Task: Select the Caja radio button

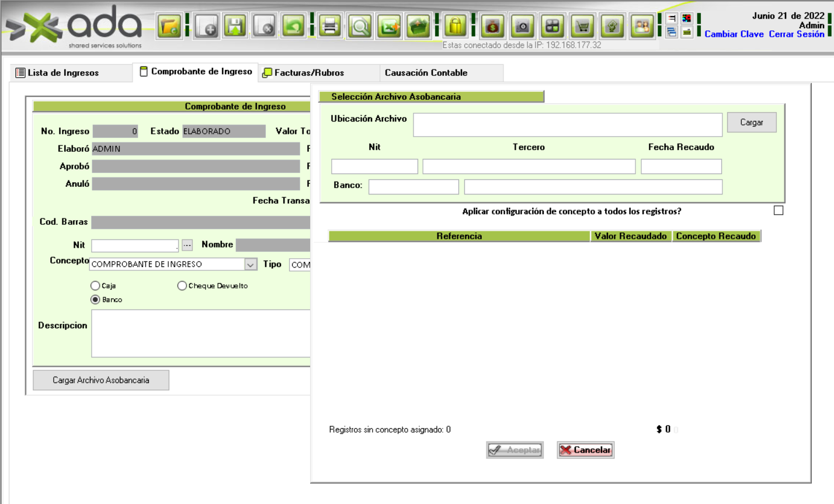Action: [95, 286]
